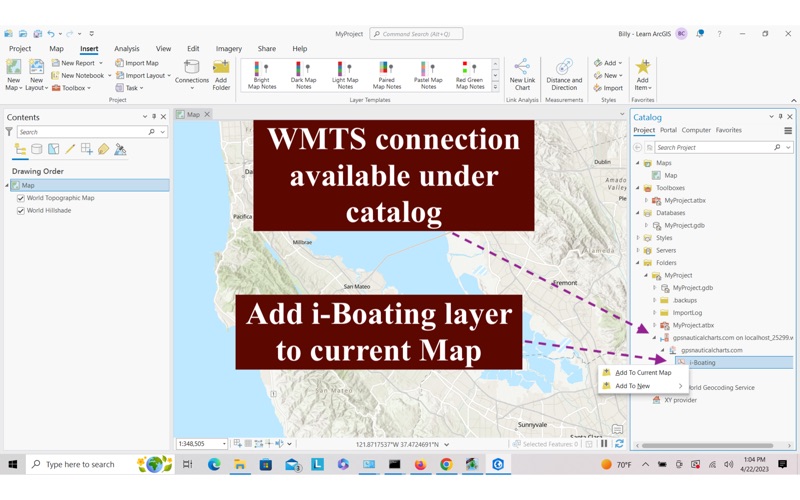Pause map drawing button
The image size is (800, 500).
click(x=604, y=444)
